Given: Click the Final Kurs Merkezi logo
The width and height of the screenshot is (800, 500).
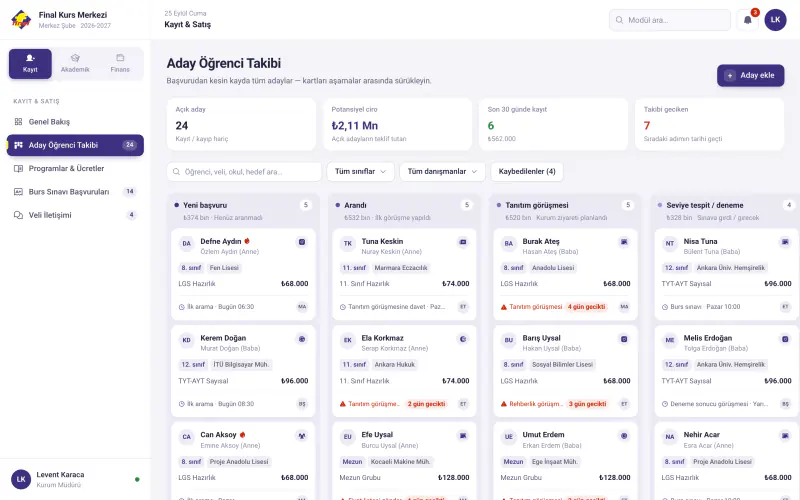Looking at the screenshot, I should point(21,20).
